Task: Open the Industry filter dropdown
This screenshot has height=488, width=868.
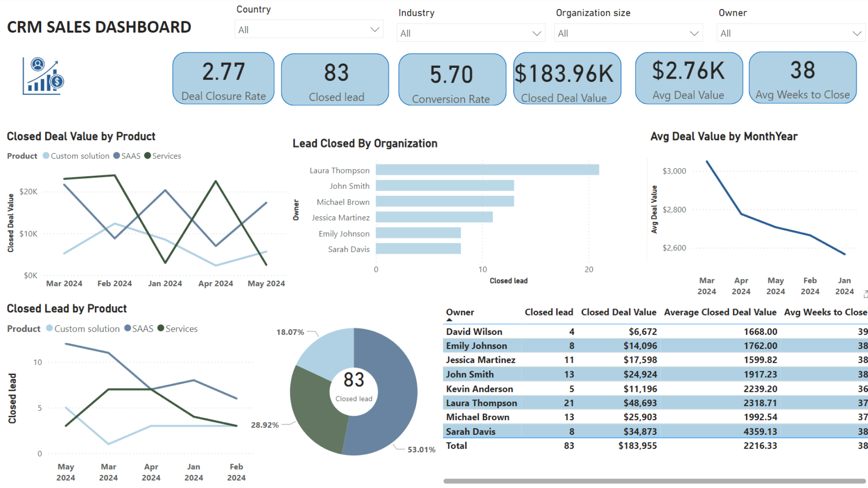Action: point(471,33)
